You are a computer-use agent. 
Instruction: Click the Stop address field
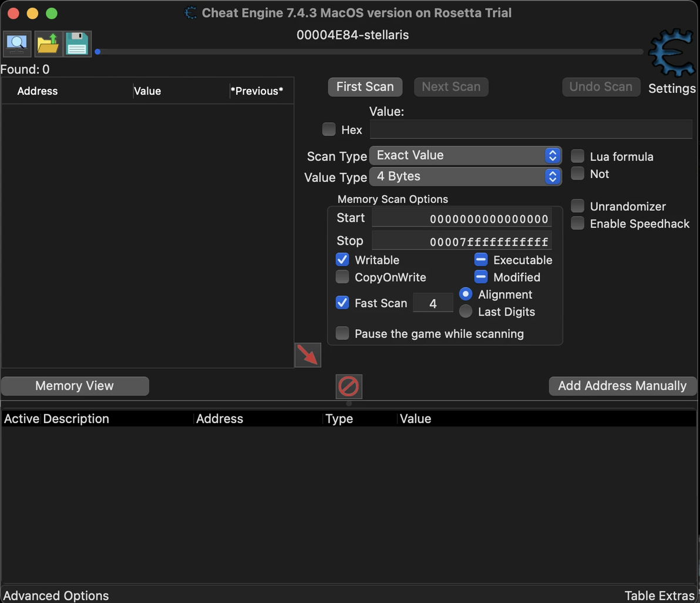[462, 241]
